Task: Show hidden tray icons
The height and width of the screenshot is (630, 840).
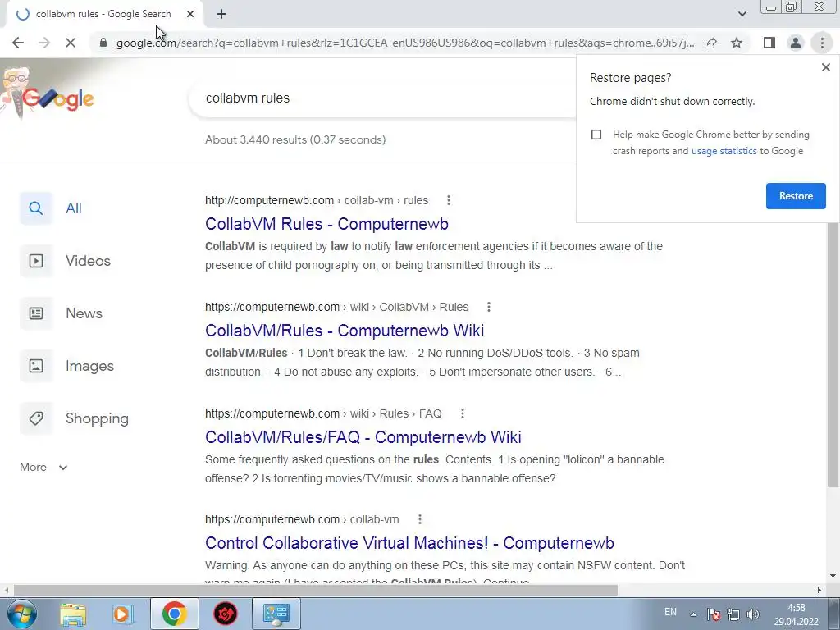Action: click(x=693, y=614)
